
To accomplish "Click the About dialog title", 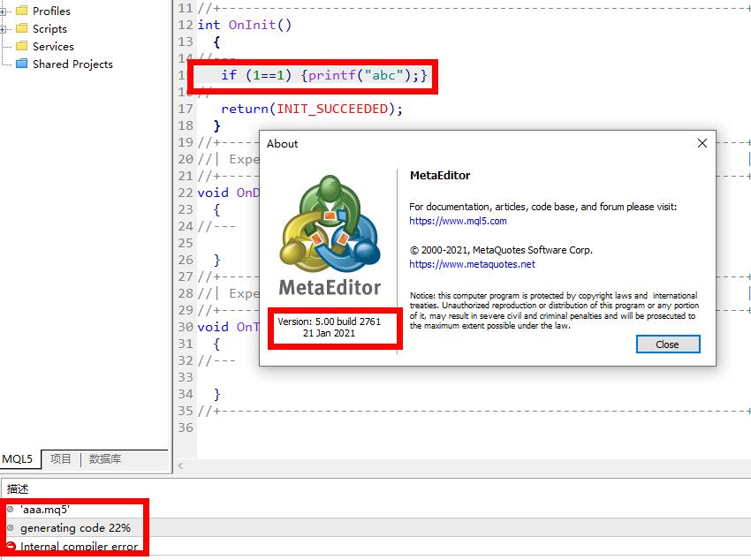I will [x=282, y=144].
